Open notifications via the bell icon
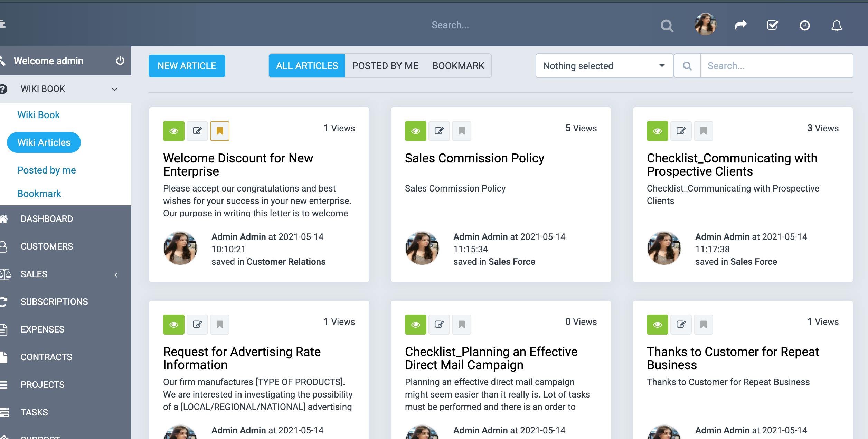868x439 pixels. point(837,25)
